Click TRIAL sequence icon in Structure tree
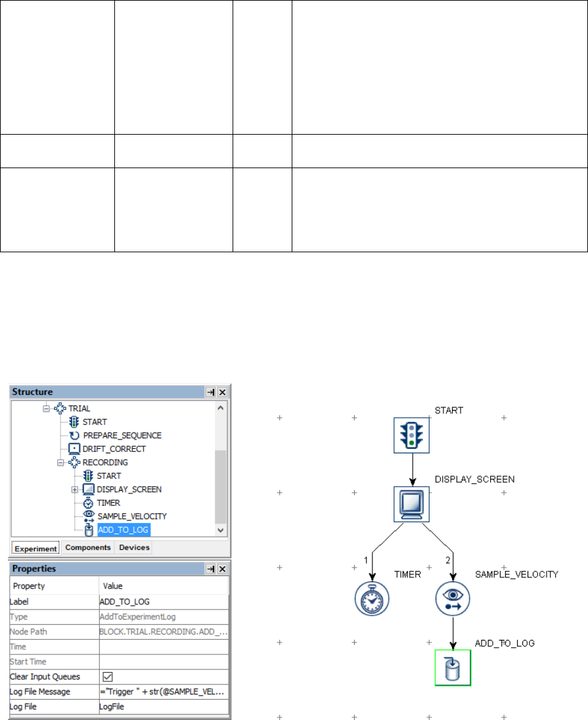The image size is (588, 720). (x=60, y=408)
